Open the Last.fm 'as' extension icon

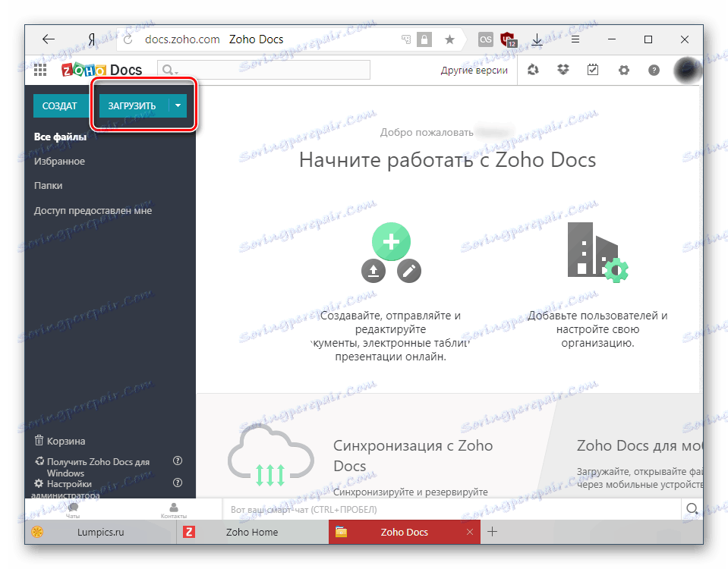(486, 39)
